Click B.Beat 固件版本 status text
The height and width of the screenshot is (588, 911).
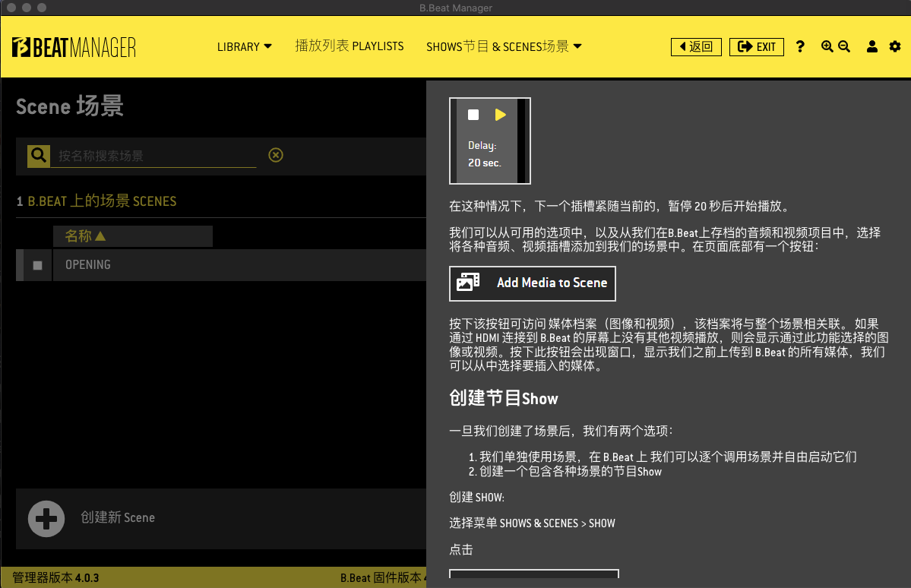[384, 577]
